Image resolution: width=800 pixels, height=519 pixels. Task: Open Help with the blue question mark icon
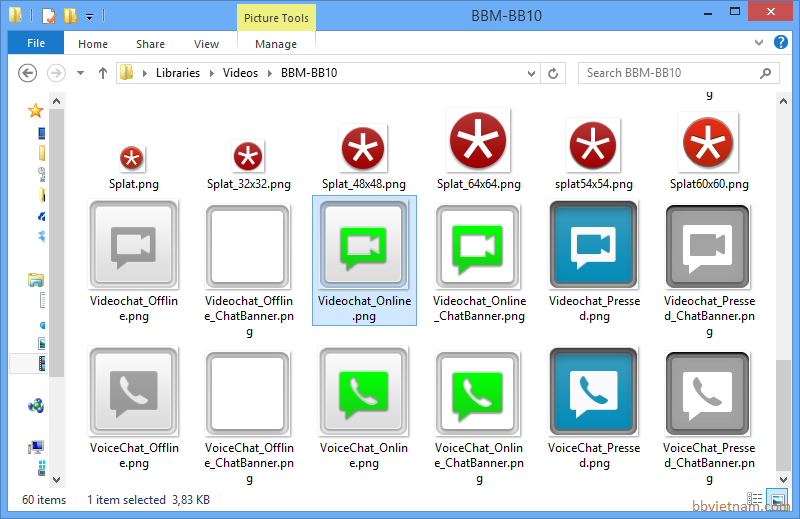pyautogui.click(x=781, y=42)
